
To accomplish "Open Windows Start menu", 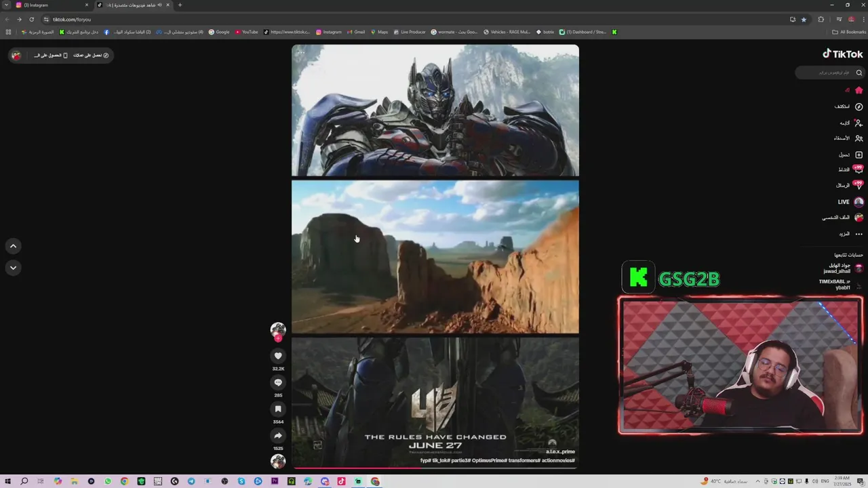I will point(8,481).
